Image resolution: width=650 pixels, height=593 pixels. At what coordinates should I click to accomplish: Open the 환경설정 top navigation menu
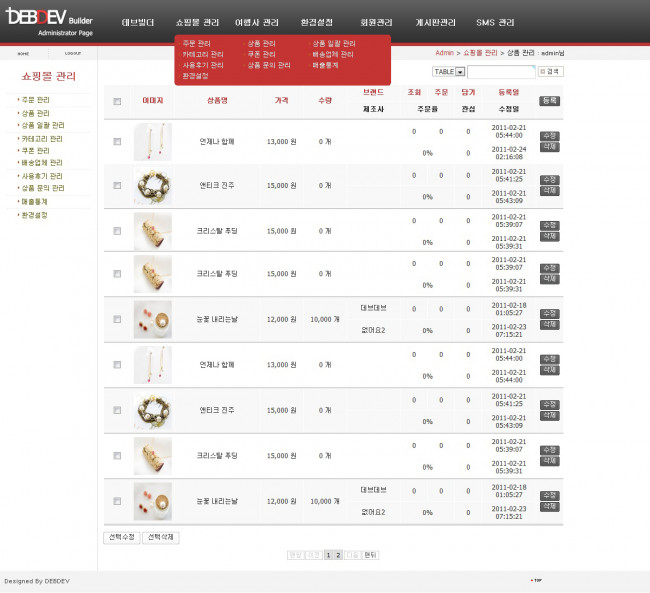pos(317,22)
